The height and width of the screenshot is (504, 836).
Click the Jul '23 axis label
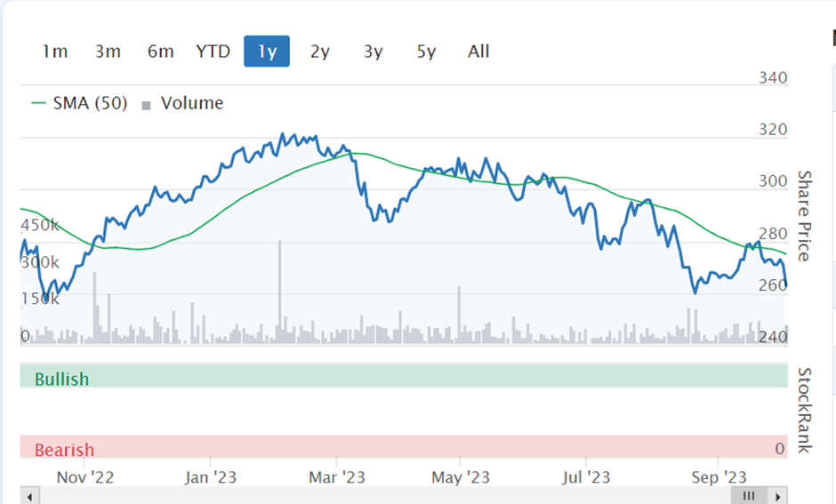point(586,477)
